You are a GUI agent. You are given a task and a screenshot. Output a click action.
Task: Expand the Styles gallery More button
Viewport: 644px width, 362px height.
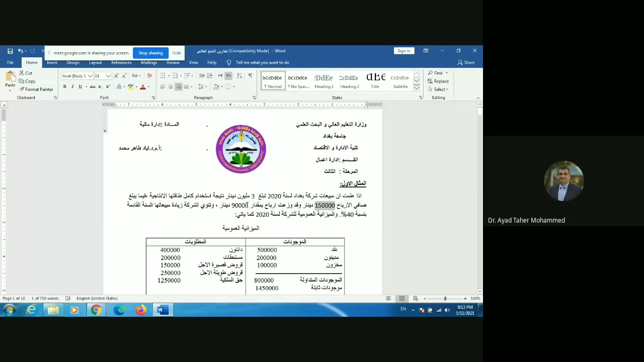tap(417, 88)
